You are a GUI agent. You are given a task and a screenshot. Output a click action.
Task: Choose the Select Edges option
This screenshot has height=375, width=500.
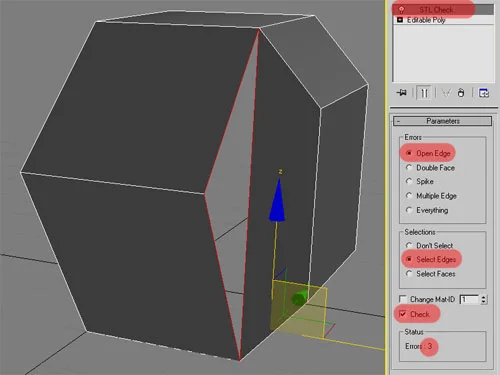click(409, 259)
